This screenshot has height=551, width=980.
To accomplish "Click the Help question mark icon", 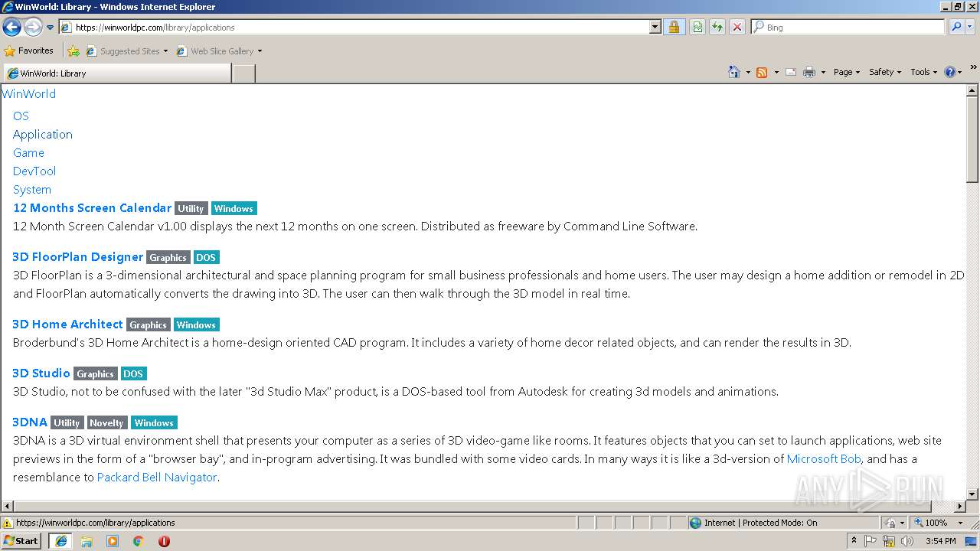I will click(x=950, y=72).
